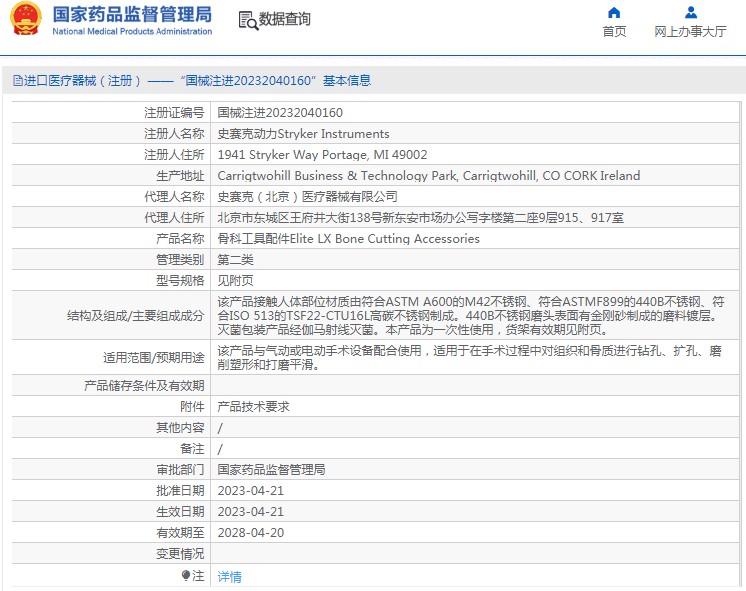Click the 变更情况 row label
746x591 pixels.
(180, 553)
